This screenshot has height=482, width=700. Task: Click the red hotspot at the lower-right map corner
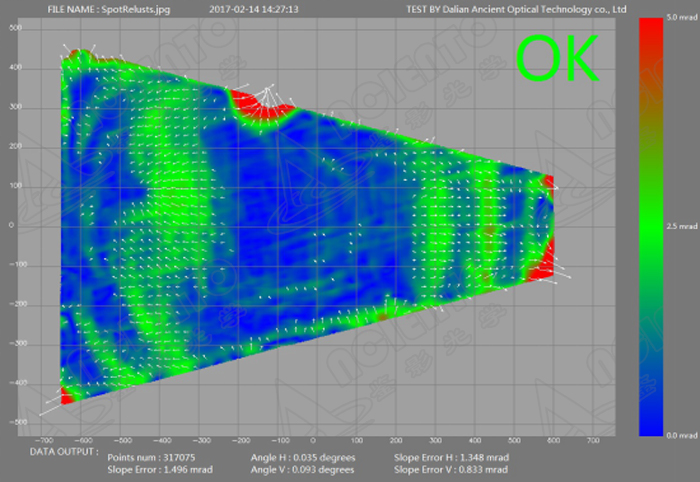542,260
